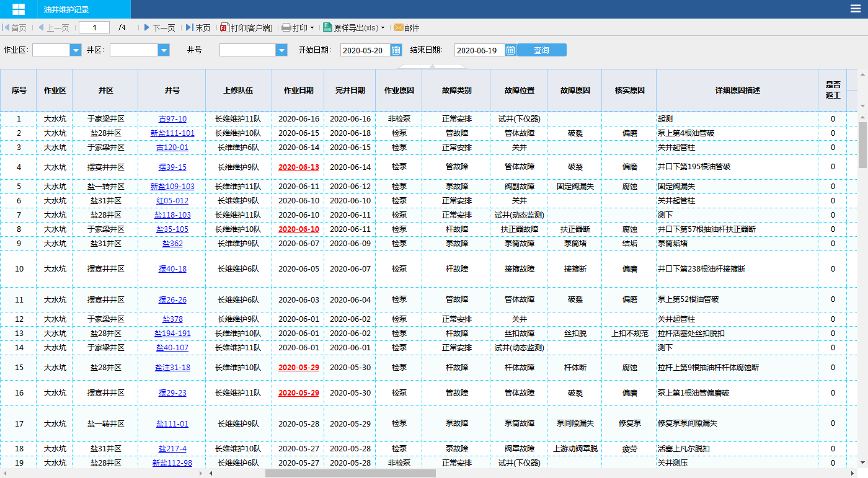868x478 pixels.
Task: Open the 结束日期 calendar picker
Action: 510,50
